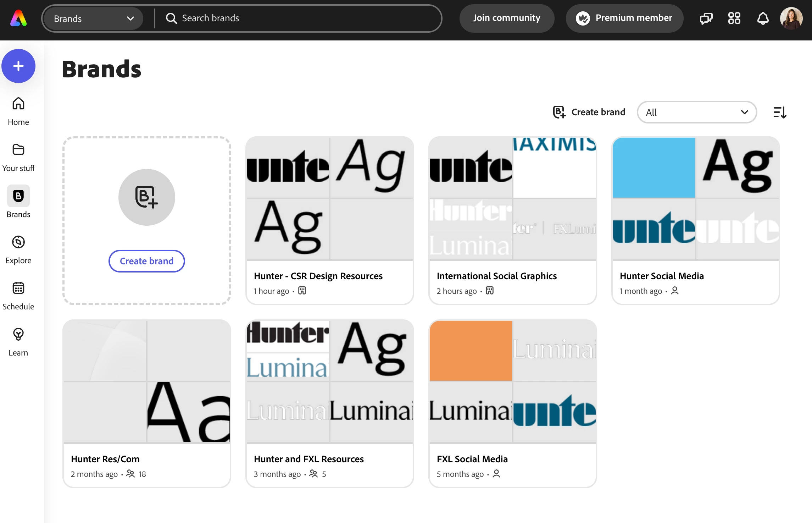Open Your stuff in the sidebar

(x=18, y=157)
